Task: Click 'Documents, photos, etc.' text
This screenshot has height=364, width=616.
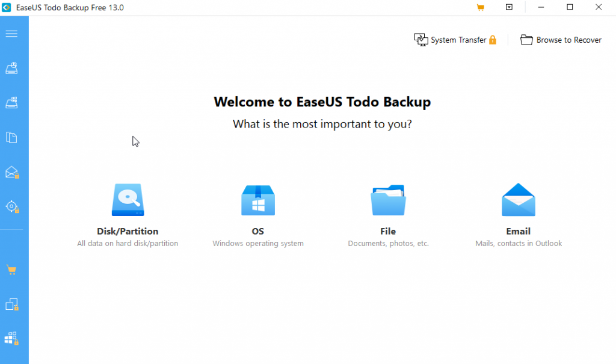Action: [x=388, y=243]
